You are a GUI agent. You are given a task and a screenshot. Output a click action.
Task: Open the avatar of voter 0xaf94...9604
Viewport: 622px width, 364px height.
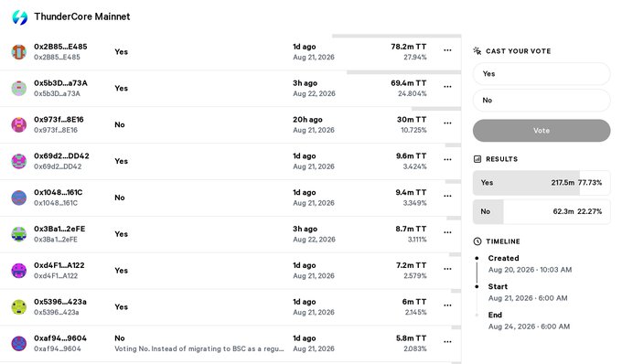click(x=18, y=344)
